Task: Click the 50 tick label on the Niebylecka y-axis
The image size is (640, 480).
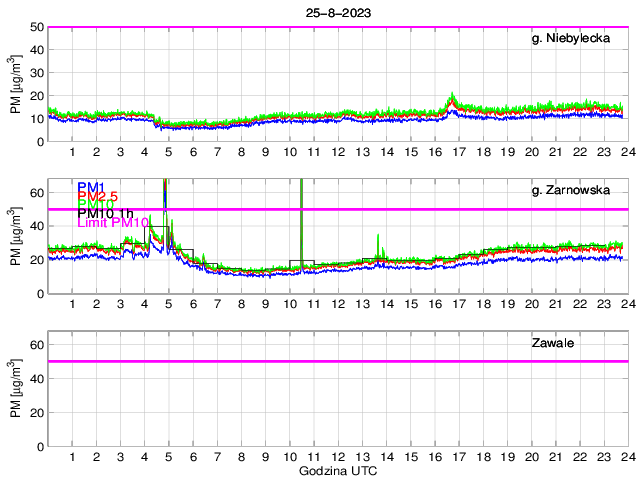Action: point(35,27)
